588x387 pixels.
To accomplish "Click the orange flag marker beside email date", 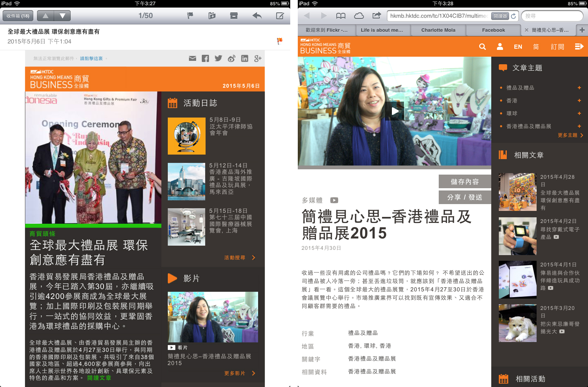I will 280,41.
